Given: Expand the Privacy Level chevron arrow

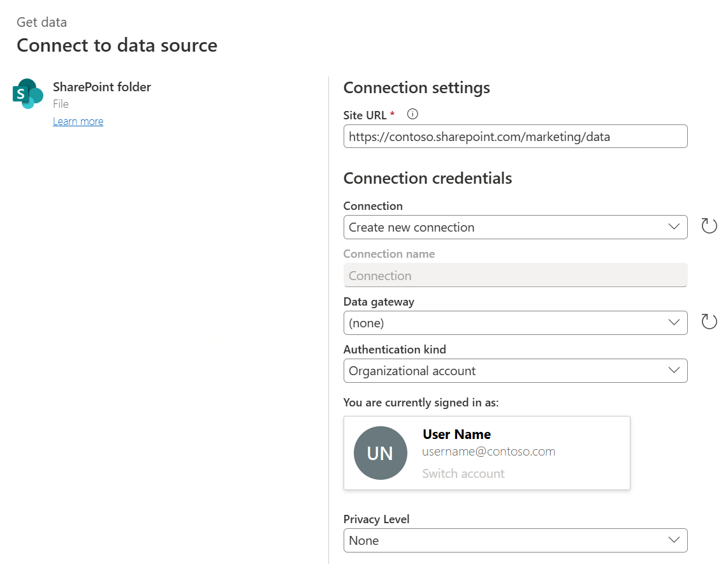Looking at the screenshot, I should coord(674,540).
